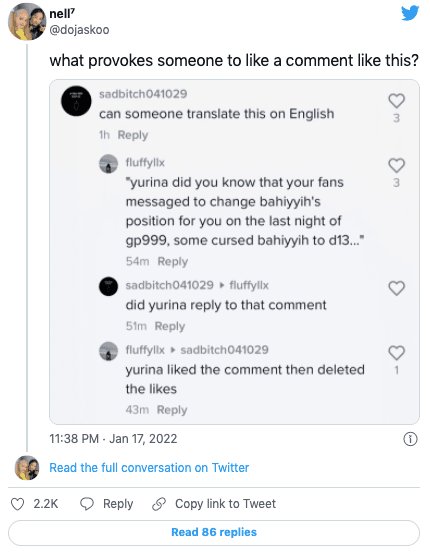Click the info icon beside the tweet date
The image size is (430, 554).
(x=410, y=439)
